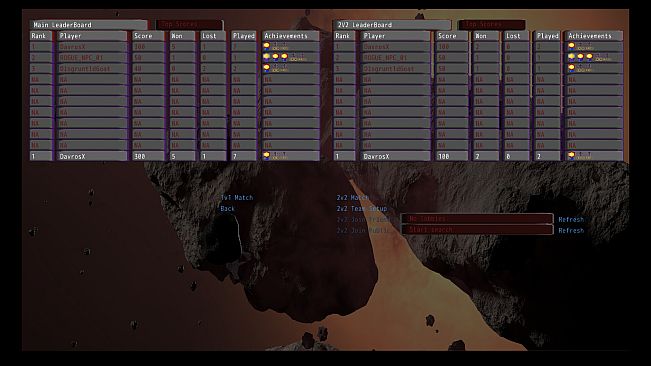
Task: Select white DavrosX summary cell in Main LeaderBoard
Action: click(92, 156)
